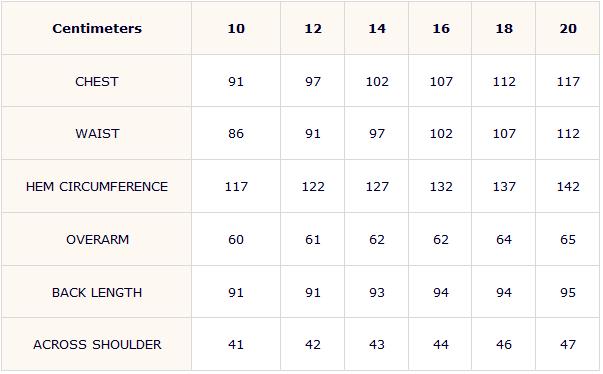The width and height of the screenshot is (603, 374).
Task: Select the size 10 column header
Action: (x=236, y=28)
